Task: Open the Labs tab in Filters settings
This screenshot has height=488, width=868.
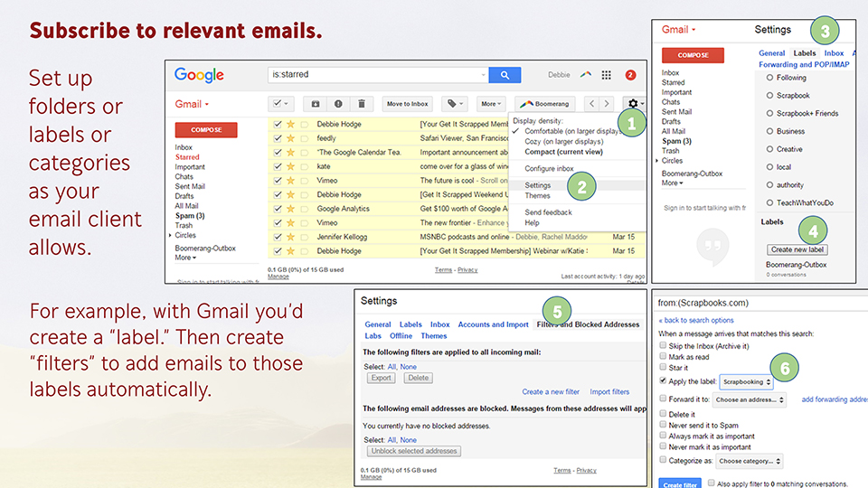Action: click(373, 336)
